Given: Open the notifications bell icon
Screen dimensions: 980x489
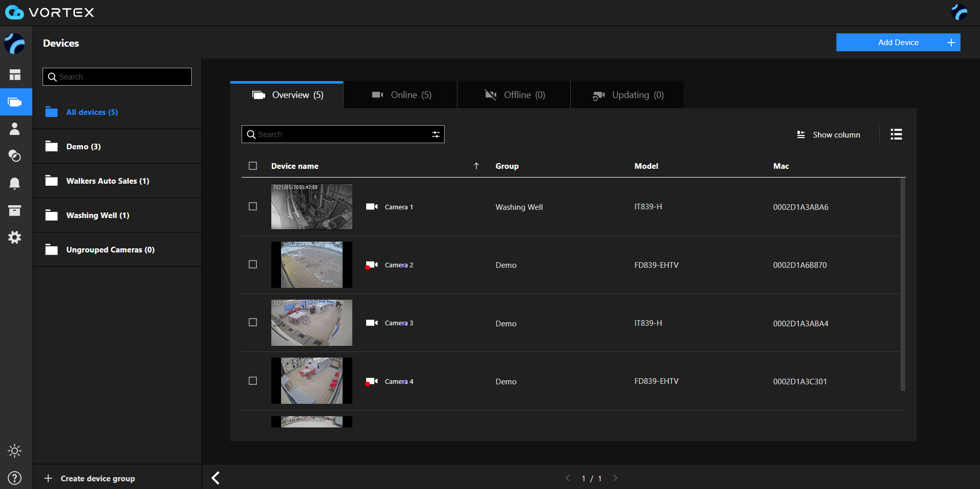Looking at the screenshot, I should [15, 183].
